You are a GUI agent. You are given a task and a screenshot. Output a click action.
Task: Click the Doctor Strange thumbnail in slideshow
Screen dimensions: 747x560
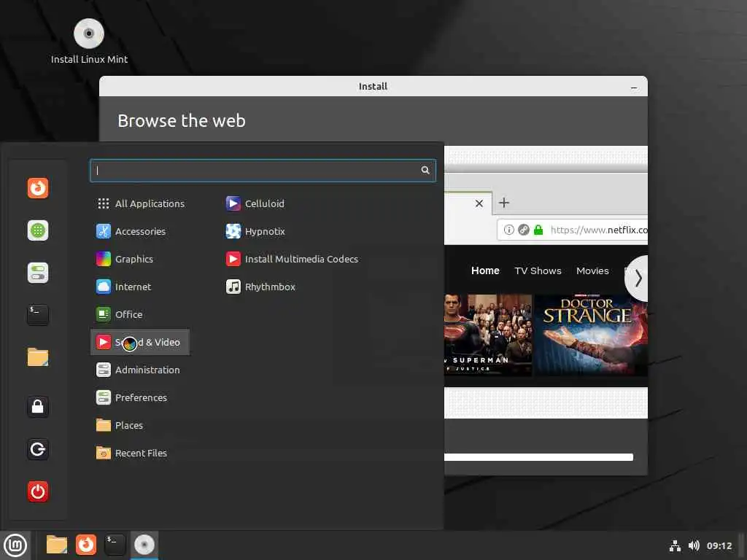[591, 335]
